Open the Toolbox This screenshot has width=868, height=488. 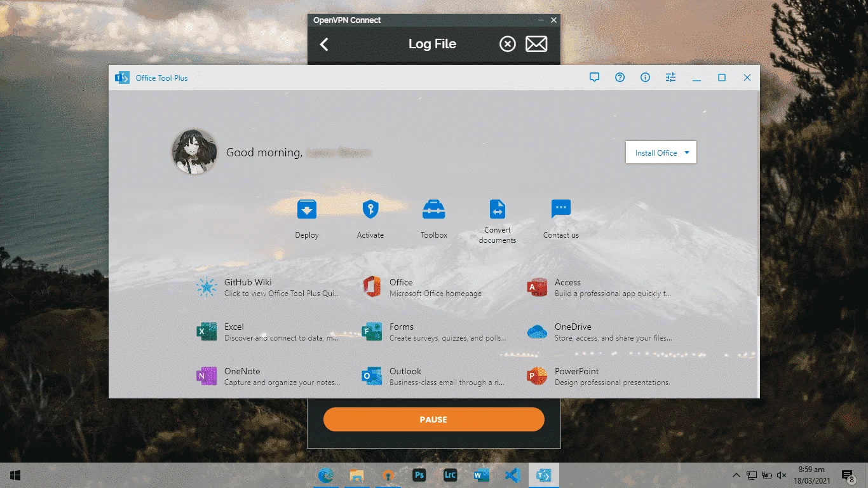point(434,219)
